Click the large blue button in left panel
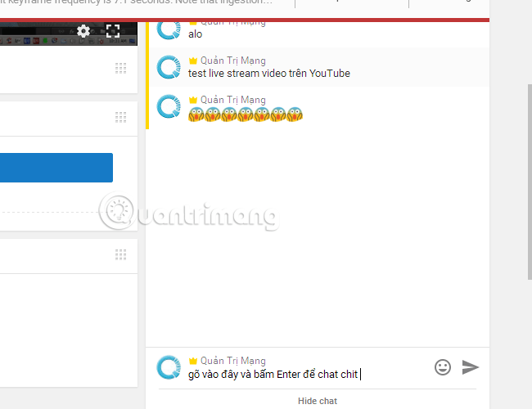The width and height of the screenshot is (532, 409). pos(56,168)
